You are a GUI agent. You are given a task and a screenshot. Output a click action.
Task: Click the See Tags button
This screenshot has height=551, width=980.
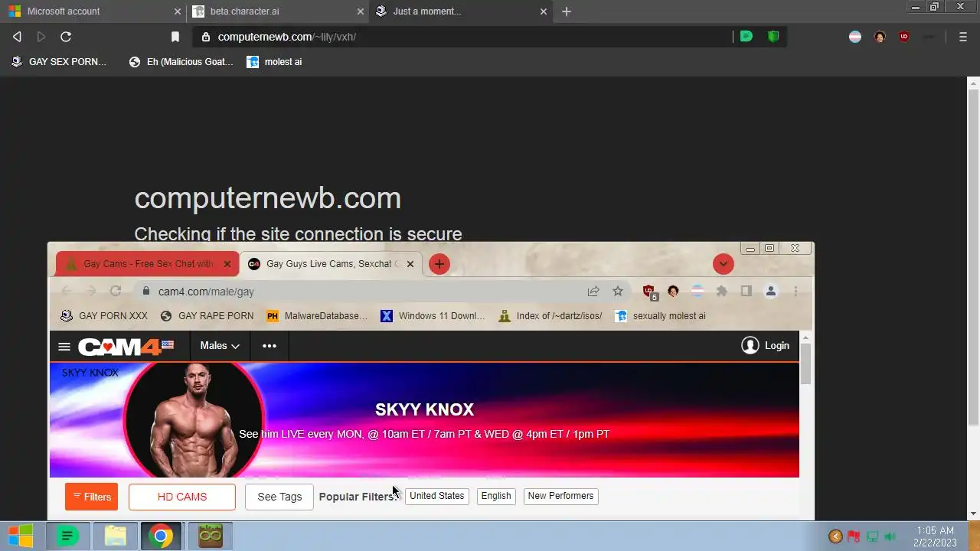pos(279,497)
